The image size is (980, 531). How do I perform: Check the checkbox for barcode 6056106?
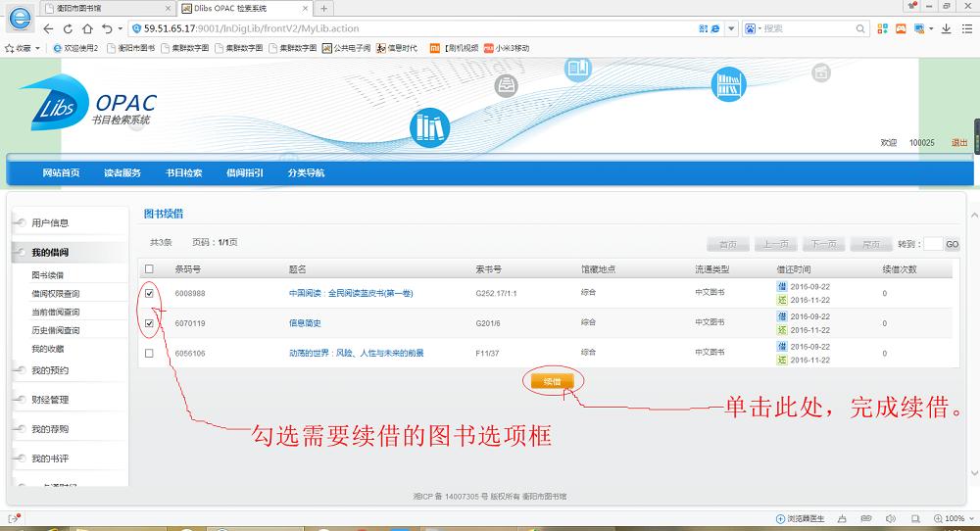click(x=149, y=353)
